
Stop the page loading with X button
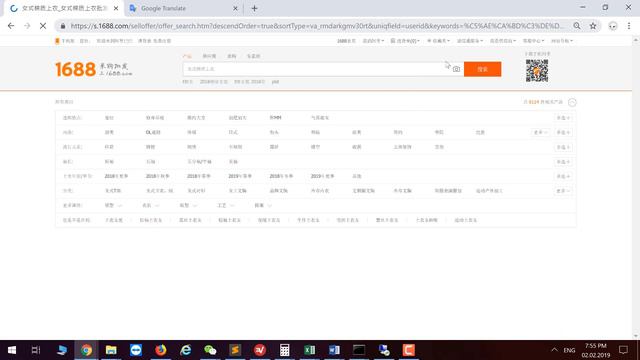tap(43, 26)
